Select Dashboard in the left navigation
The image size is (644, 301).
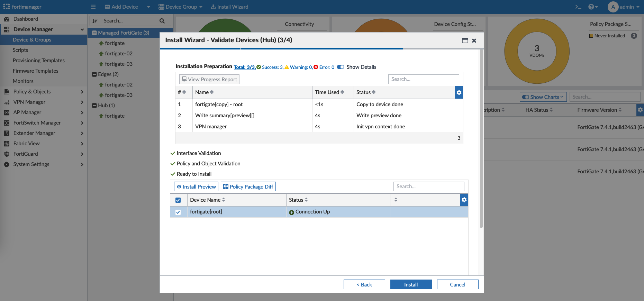tap(26, 19)
